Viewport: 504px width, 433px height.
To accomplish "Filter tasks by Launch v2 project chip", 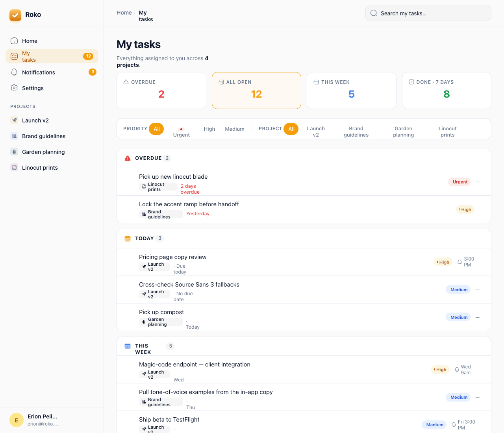I will click(x=316, y=131).
